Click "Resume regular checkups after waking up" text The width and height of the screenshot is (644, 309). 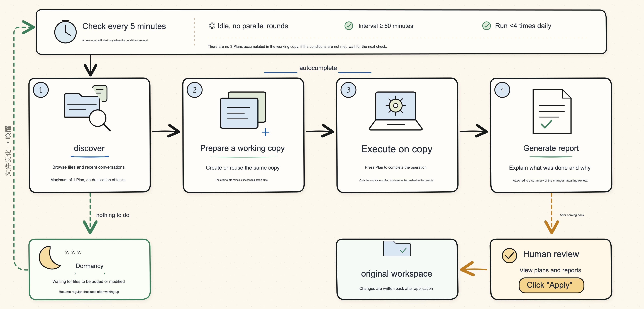[89, 292]
